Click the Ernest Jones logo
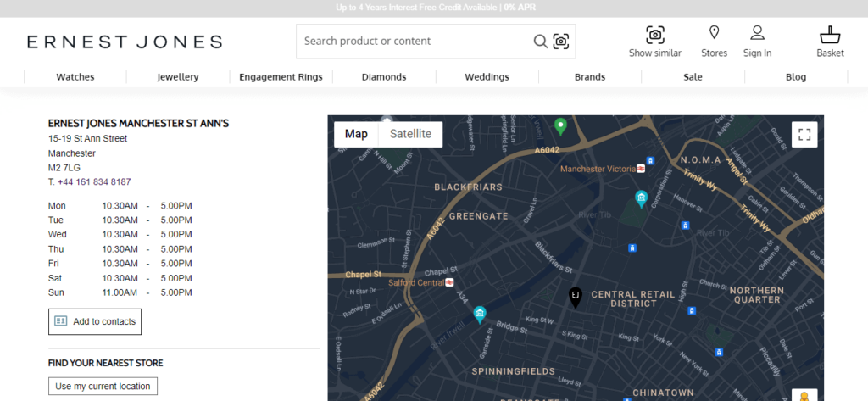 pos(125,42)
